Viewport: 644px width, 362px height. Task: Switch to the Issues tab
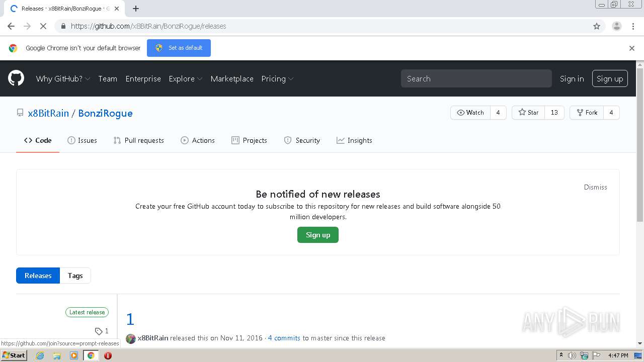click(82, 140)
